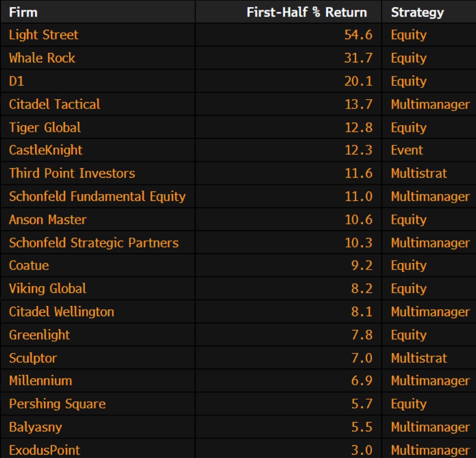Screen dimensions: 476x458
Task: Click the 5.7 return value
Action: [362, 404]
